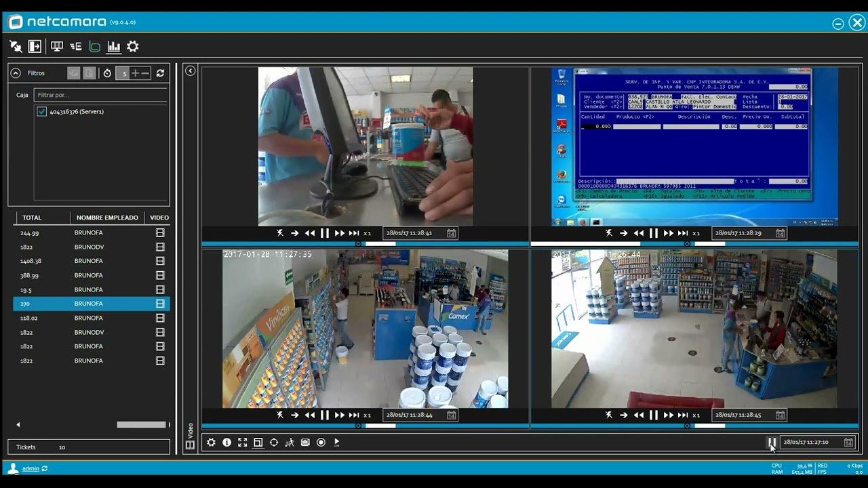Start recording with the record circle icon
868x488 pixels.
[x=321, y=442]
